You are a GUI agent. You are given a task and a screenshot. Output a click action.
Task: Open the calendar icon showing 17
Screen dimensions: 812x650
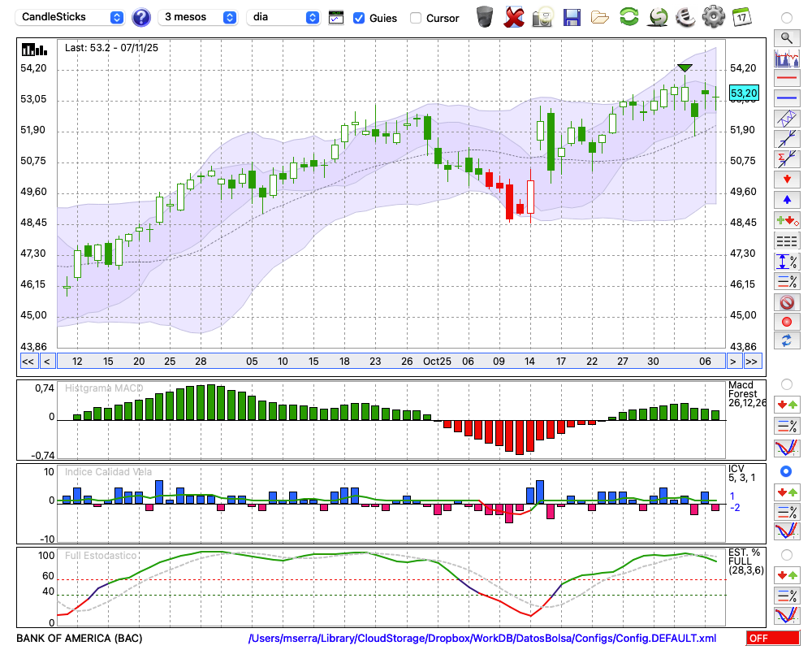coord(742,16)
